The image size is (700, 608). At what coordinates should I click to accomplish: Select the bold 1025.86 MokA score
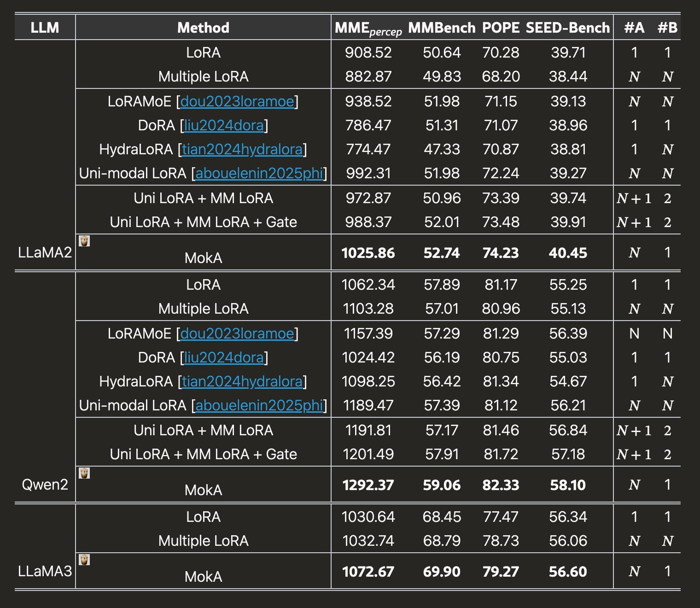click(x=368, y=253)
